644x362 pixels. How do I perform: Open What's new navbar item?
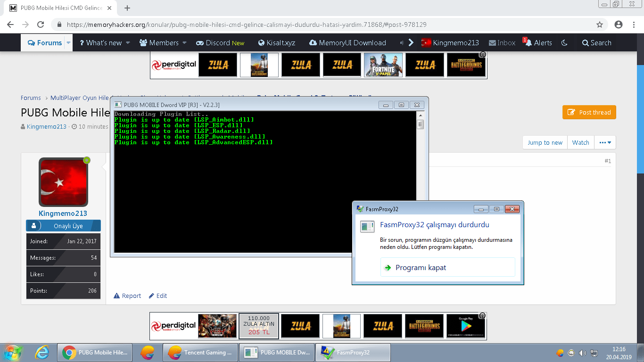pos(100,43)
